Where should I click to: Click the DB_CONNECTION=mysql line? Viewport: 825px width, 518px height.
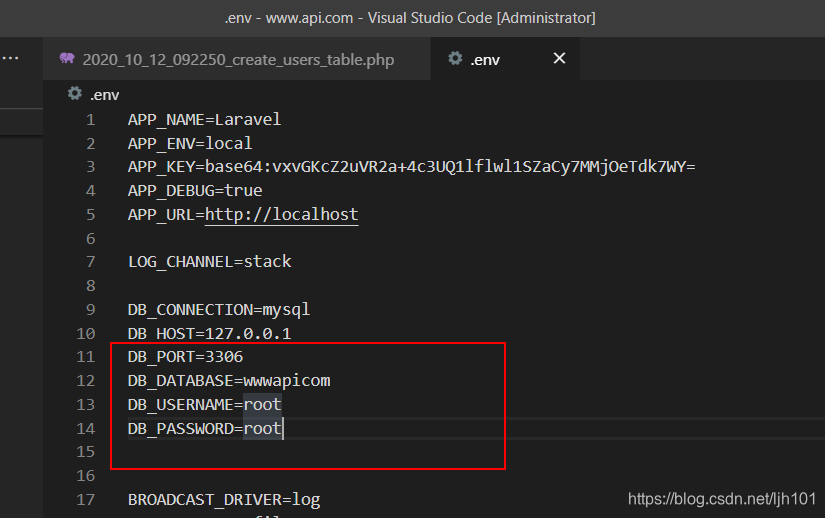pos(219,310)
